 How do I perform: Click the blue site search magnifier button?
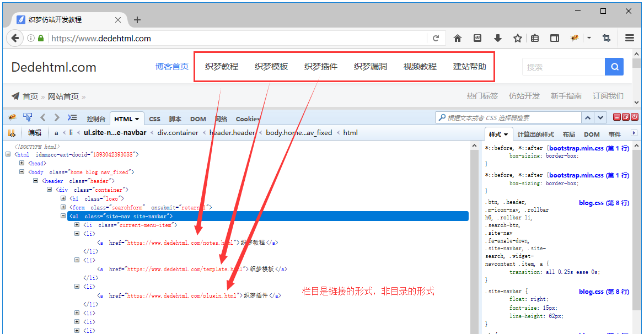[x=614, y=67]
